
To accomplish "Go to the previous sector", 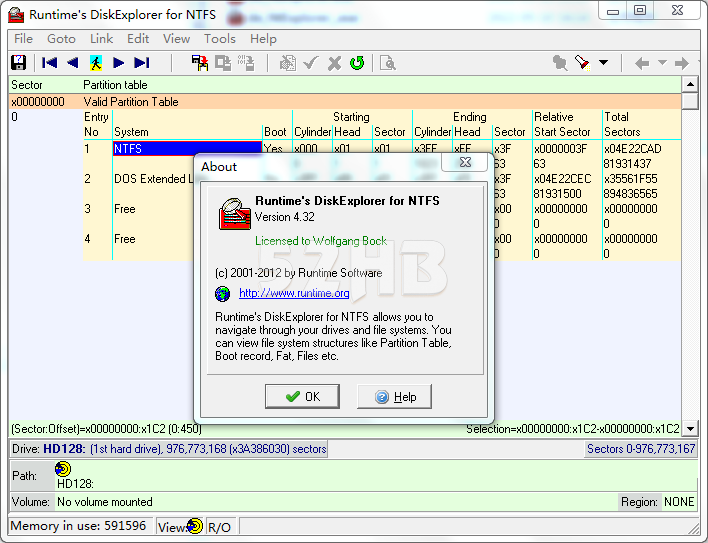I will click(72, 63).
